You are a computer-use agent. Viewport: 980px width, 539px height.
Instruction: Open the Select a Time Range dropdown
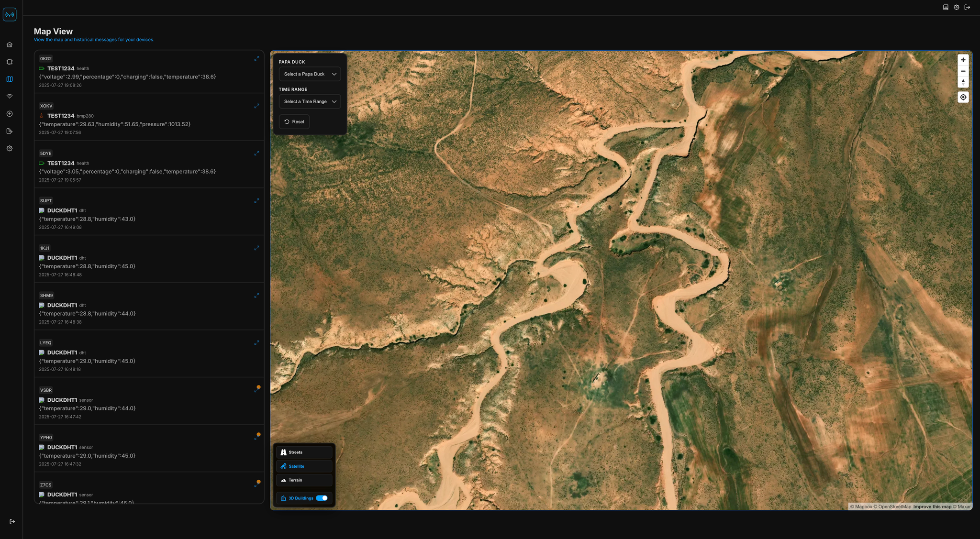coord(310,101)
